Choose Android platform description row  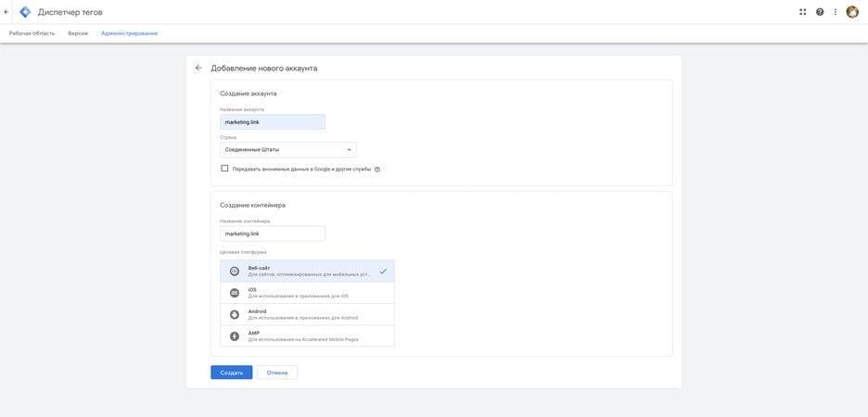tap(307, 315)
